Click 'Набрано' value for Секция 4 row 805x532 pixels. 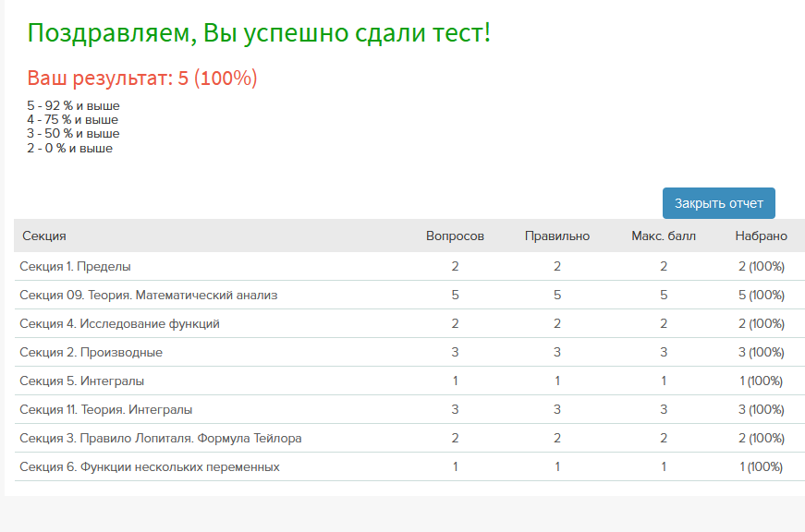click(x=762, y=323)
